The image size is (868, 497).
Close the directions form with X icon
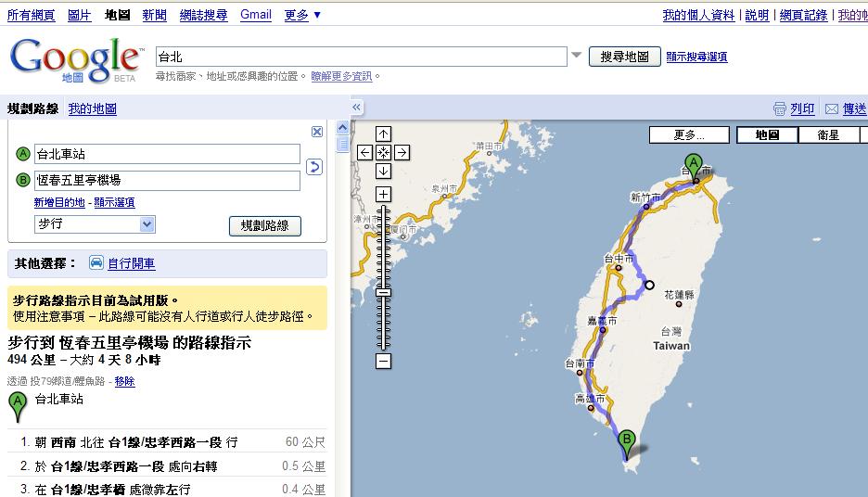(317, 132)
